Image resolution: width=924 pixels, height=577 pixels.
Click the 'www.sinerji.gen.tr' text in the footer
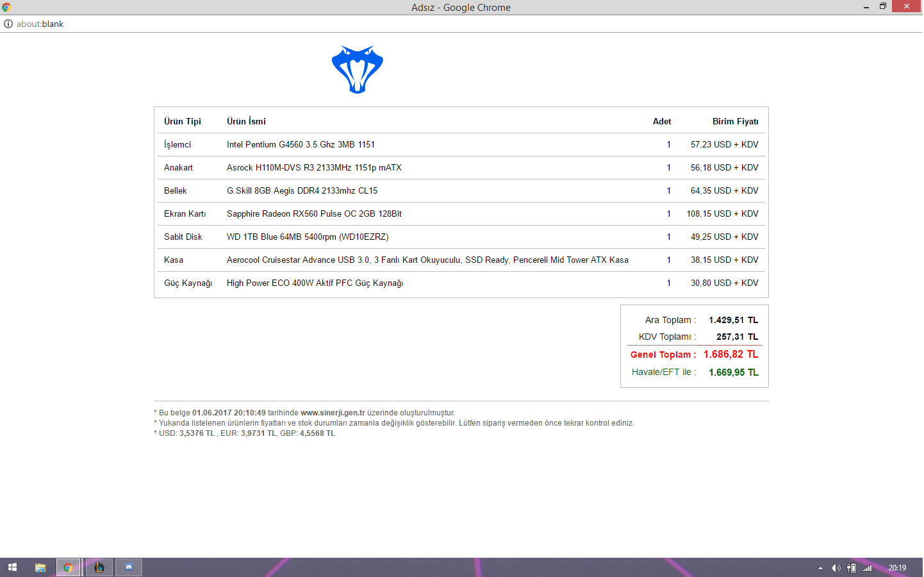coord(333,413)
